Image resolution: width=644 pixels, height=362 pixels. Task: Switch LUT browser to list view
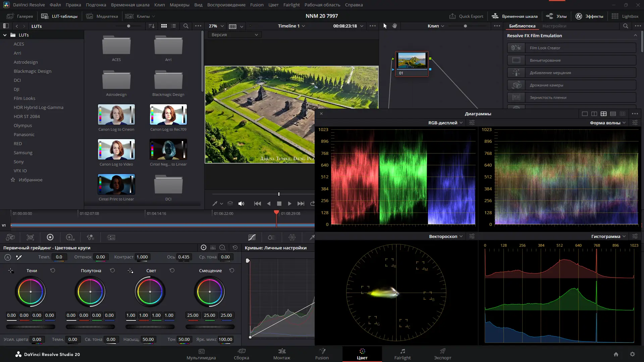[173, 26]
